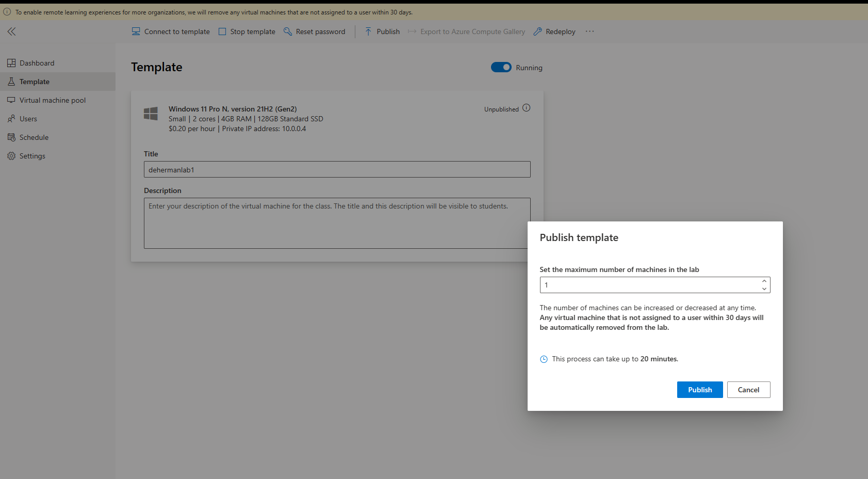Viewport: 868px width, 479px height.
Task: Click the Stop template square icon
Action: (222, 31)
